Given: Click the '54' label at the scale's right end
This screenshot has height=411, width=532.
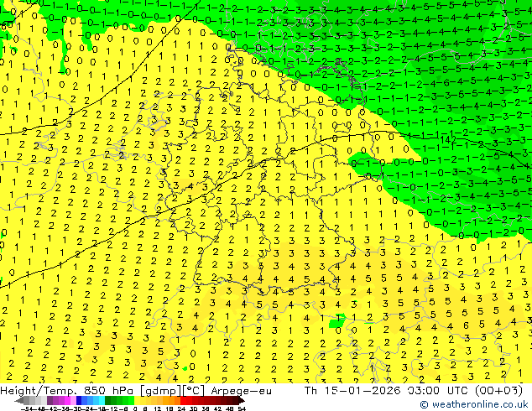Looking at the screenshot, I should click(x=242, y=408).
